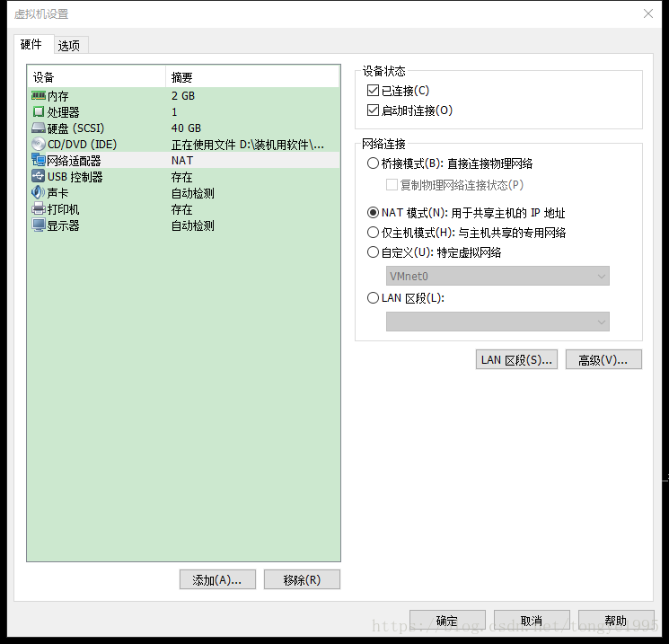Select 打印机 row's 存在 summary
This screenshot has height=644, width=669.
(x=181, y=209)
